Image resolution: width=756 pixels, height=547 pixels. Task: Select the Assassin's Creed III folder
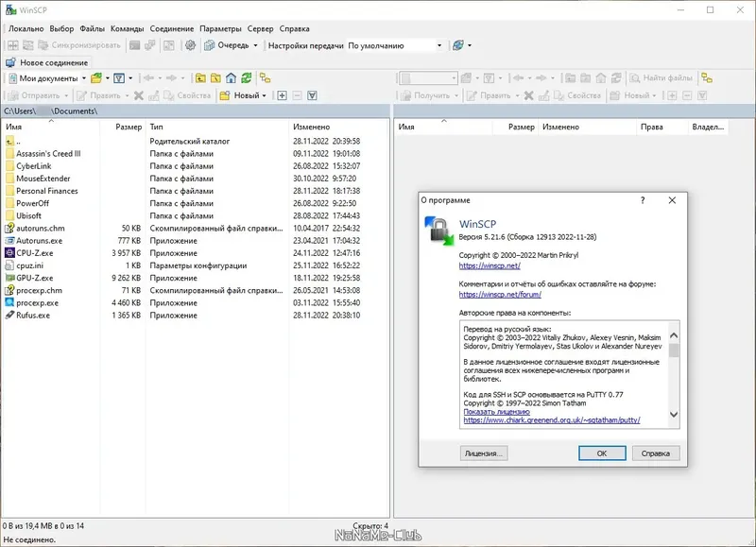(195, 154)
